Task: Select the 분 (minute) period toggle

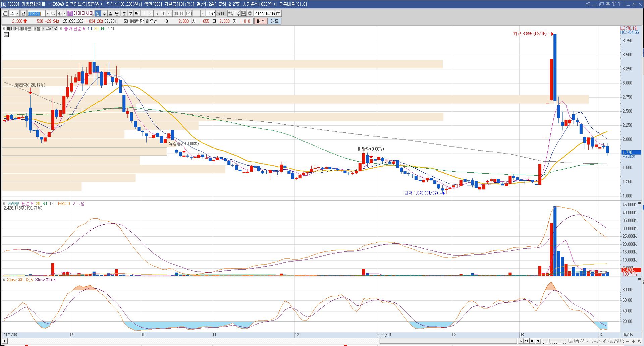Action: click(124, 13)
